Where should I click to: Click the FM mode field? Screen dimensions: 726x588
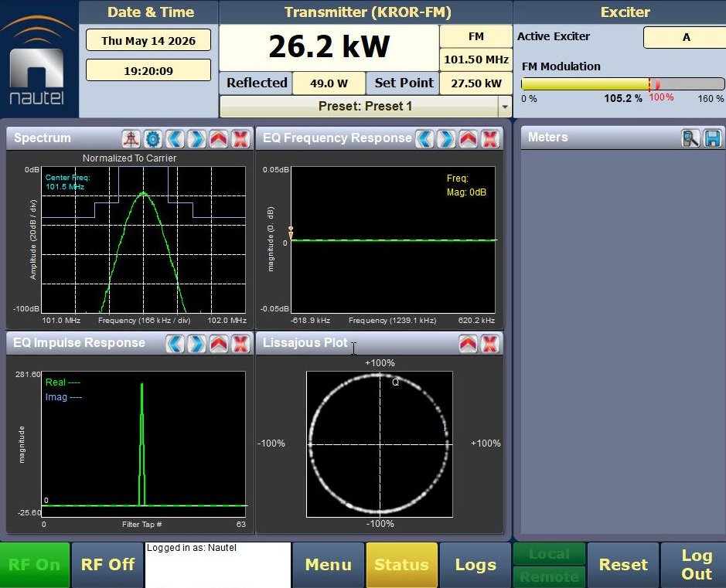476,36
